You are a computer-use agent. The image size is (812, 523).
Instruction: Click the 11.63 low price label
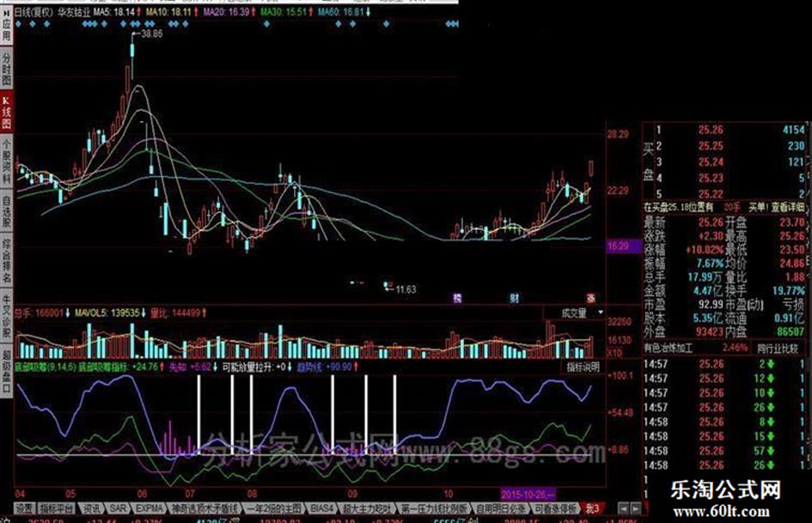(406, 289)
